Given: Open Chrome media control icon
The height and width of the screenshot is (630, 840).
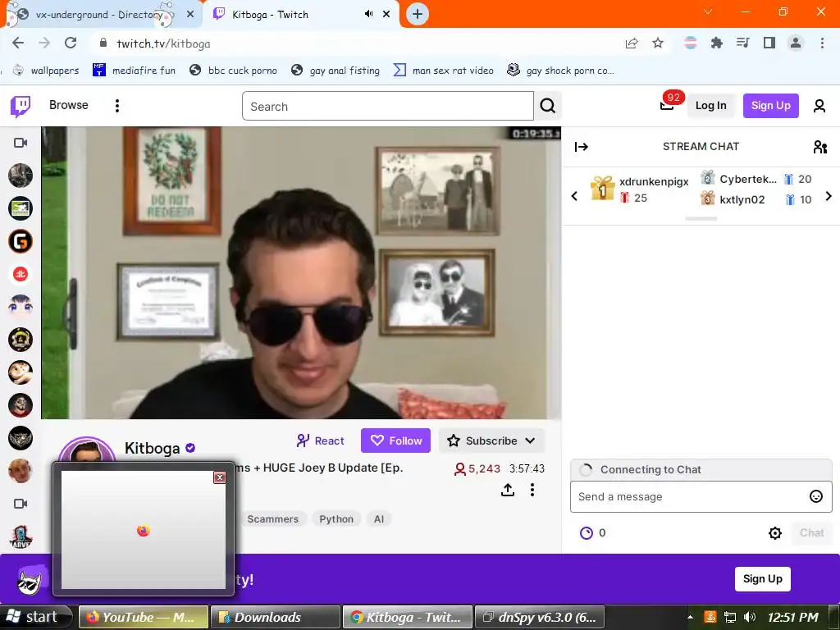Looking at the screenshot, I should 742,43.
